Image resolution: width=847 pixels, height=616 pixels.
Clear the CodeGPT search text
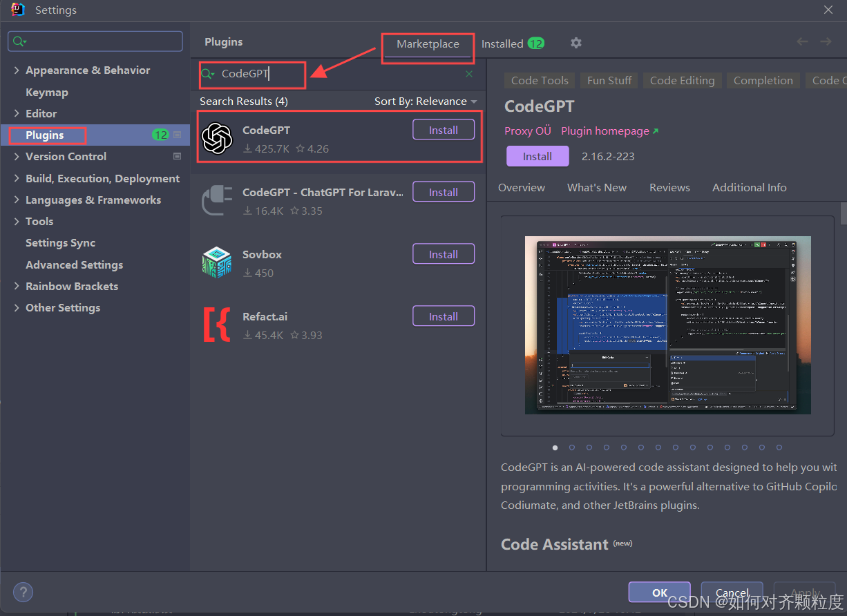tap(470, 74)
